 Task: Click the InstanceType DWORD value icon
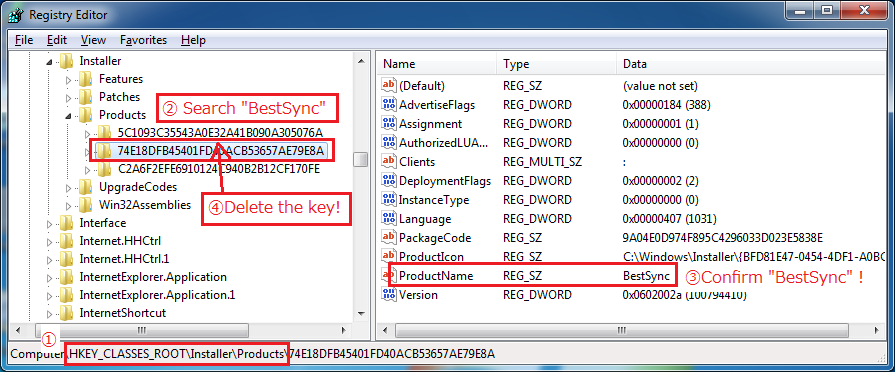tap(389, 200)
